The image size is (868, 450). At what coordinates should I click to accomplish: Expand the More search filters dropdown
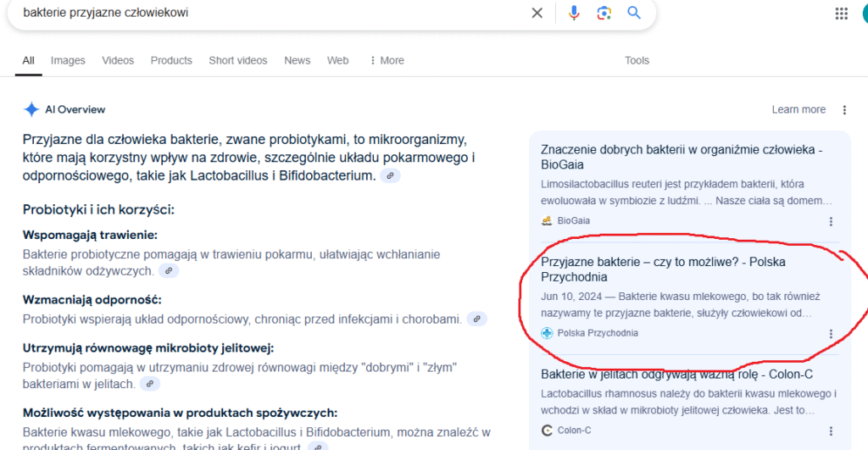(387, 60)
